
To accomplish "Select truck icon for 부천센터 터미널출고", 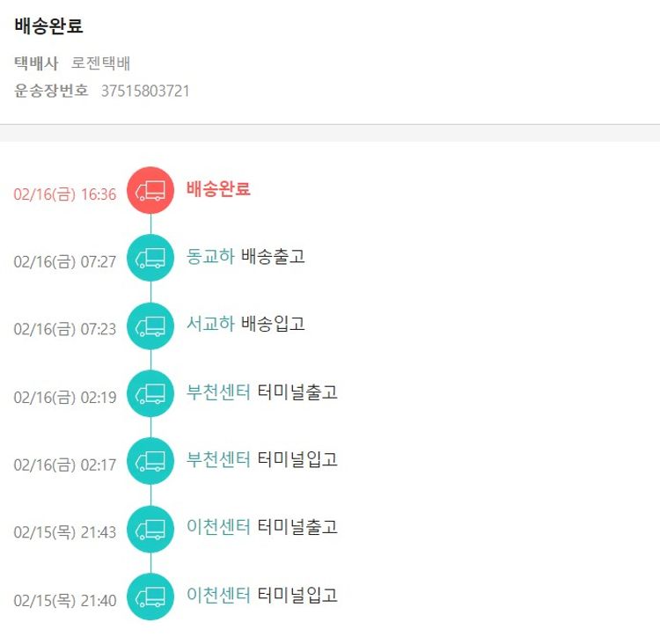I will [150, 393].
